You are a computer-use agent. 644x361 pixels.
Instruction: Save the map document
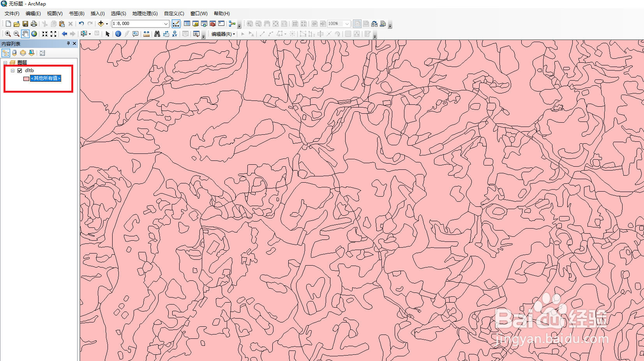[25, 24]
